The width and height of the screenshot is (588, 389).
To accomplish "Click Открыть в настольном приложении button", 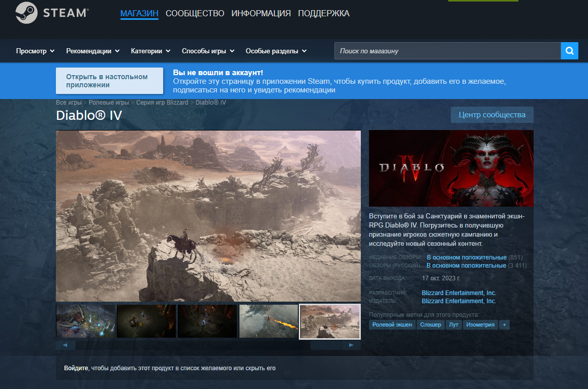I will point(109,81).
